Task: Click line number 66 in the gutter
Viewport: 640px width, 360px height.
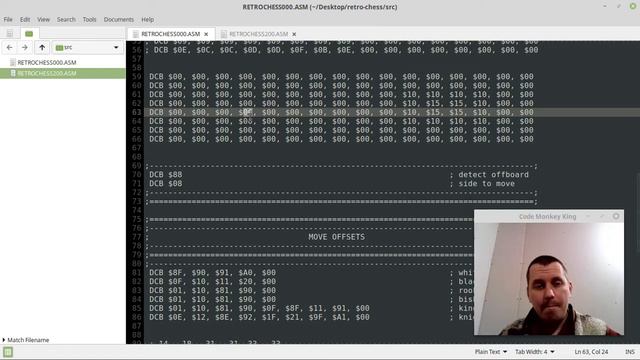Action: [136, 139]
